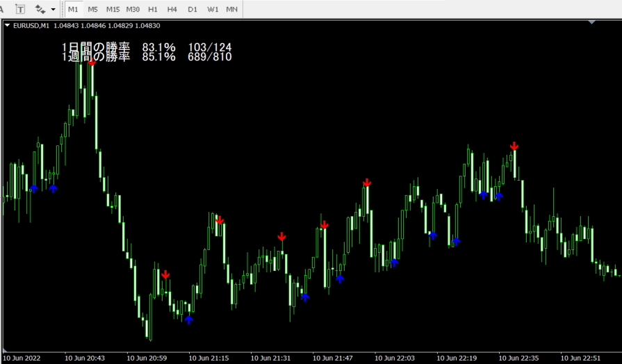Click the '10 Jun 22:35' time axis label
The width and height of the screenshot is (622, 364).
pos(518,358)
